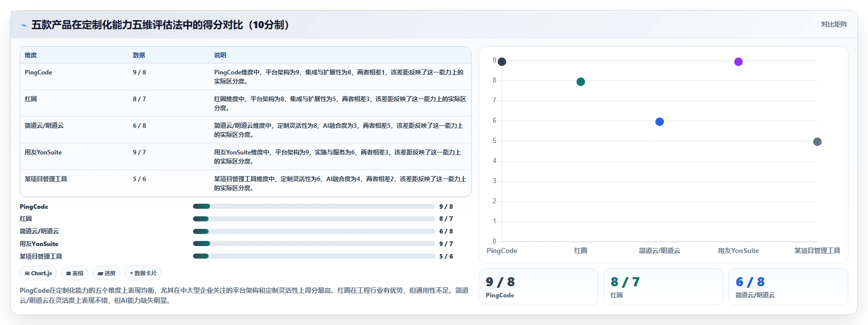Click the summary paragraph starting PingCode在定制化能力
Viewport: 868px width, 325px height.
[244, 295]
